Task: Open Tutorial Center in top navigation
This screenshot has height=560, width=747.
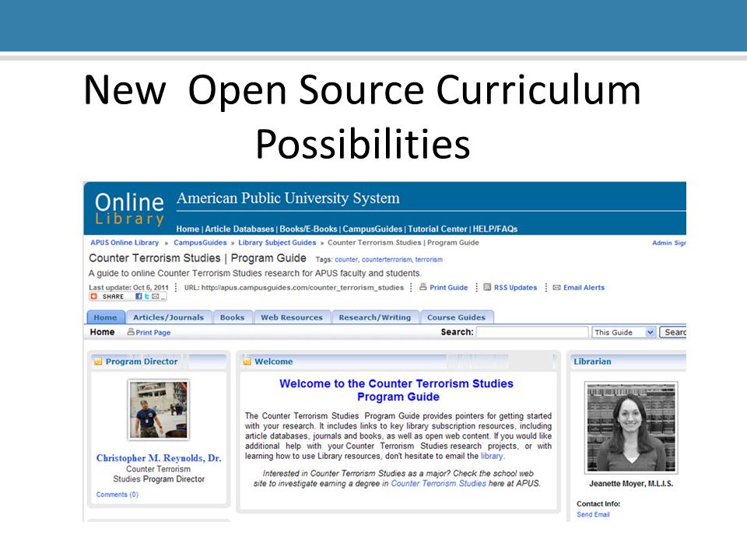Action: pos(437,229)
